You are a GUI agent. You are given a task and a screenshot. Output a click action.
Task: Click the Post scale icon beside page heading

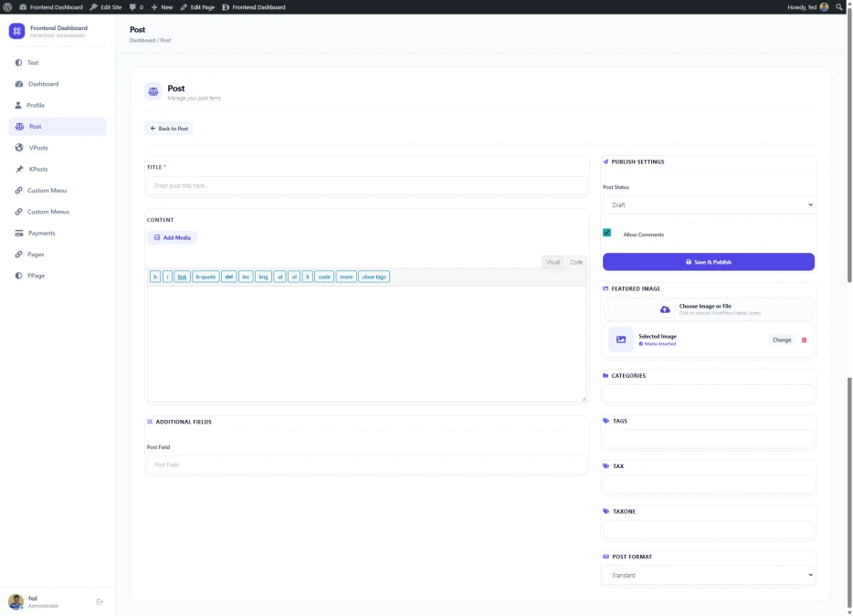coord(153,91)
